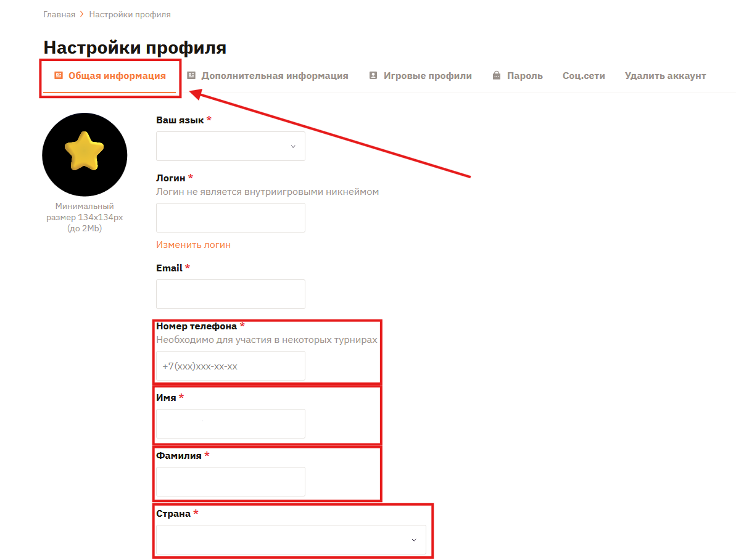Click the chevron arrow in Страна field
Screen dimensions: 736x560
tap(414, 540)
